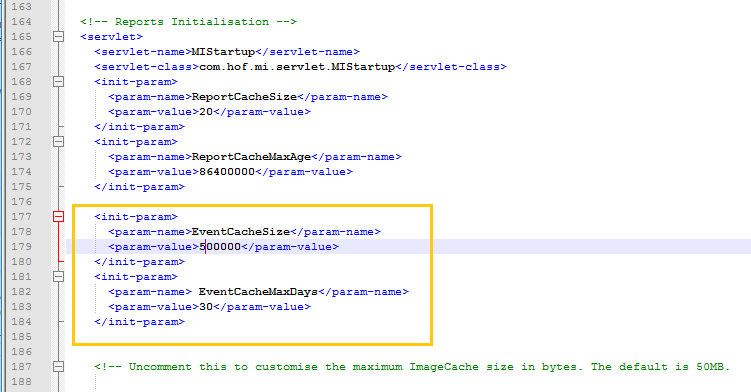This screenshot has width=751, height=392.
Task: Click the opening init-param tag on line 181
Action: click(x=136, y=277)
